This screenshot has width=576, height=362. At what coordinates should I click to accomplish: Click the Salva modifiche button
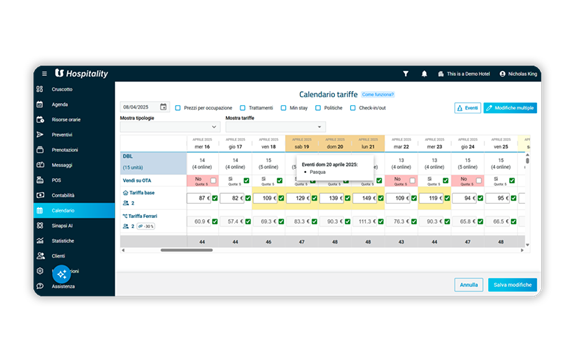tap(512, 285)
